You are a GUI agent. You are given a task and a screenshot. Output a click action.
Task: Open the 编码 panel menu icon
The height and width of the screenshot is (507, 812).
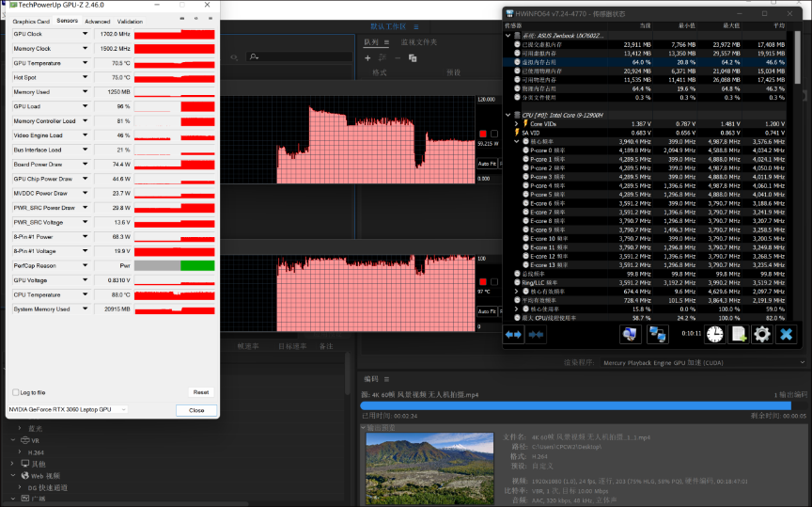tap(386, 379)
